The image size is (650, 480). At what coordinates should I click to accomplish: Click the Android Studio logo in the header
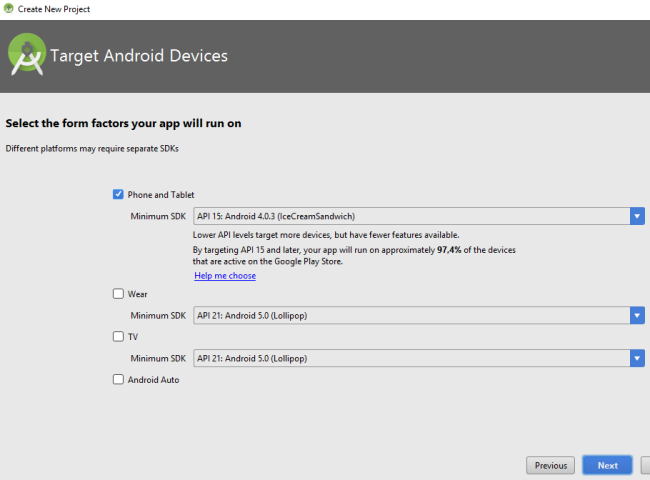click(x=27, y=55)
